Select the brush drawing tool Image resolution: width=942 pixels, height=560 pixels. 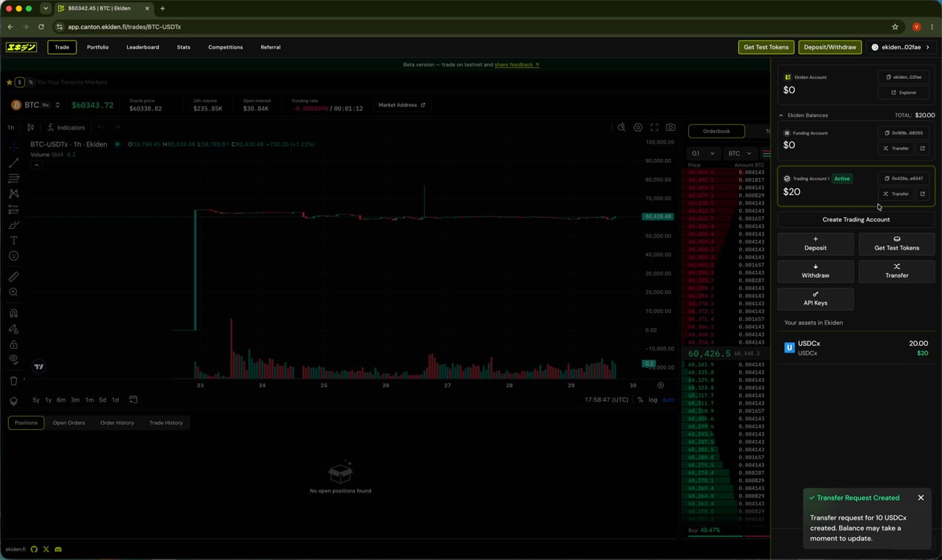tap(13, 225)
